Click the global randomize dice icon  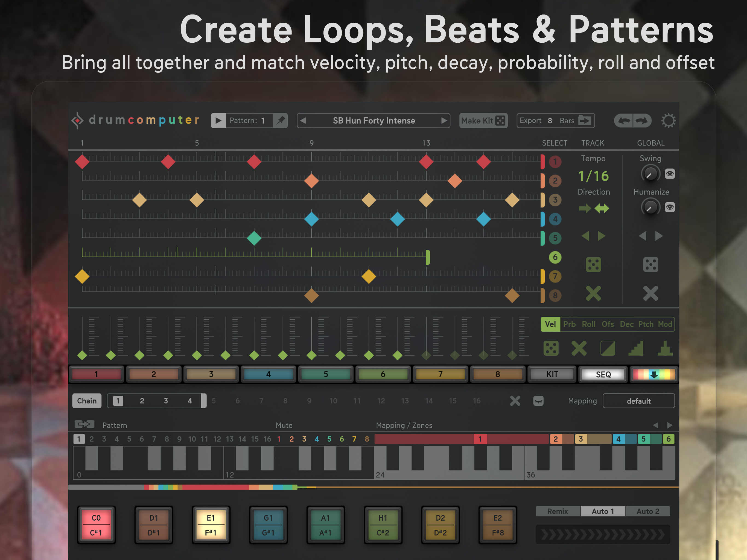click(x=650, y=264)
